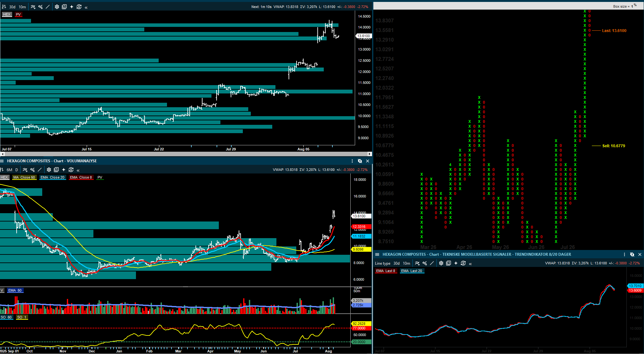Toggle EMA Last 8 indicator label

click(386, 271)
